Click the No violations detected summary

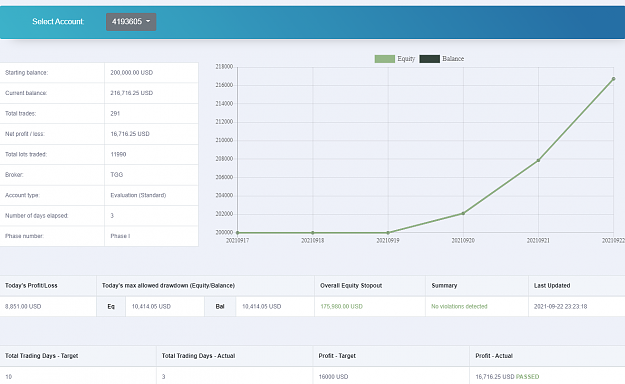pyautogui.click(x=459, y=307)
